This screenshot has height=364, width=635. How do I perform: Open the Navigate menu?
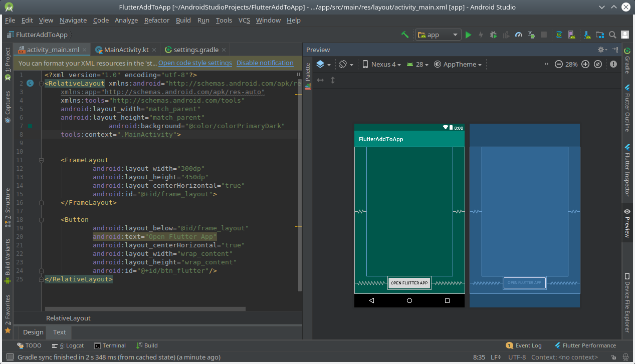coord(73,20)
